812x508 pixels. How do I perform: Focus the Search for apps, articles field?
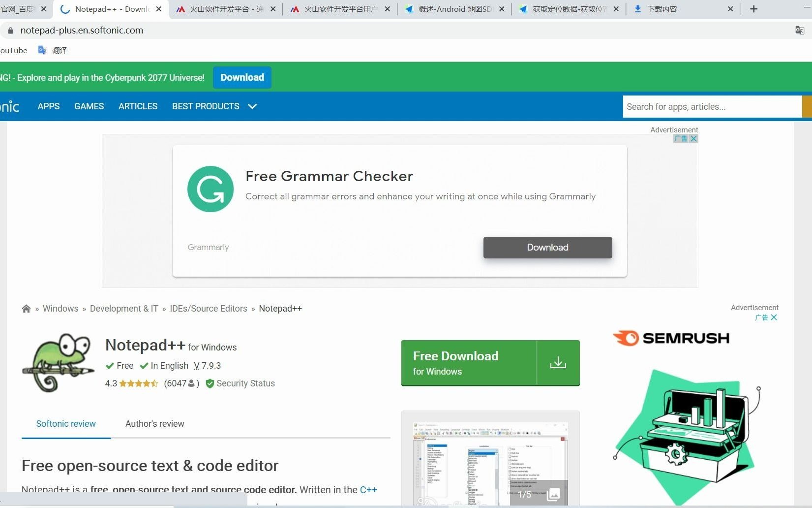click(x=712, y=107)
